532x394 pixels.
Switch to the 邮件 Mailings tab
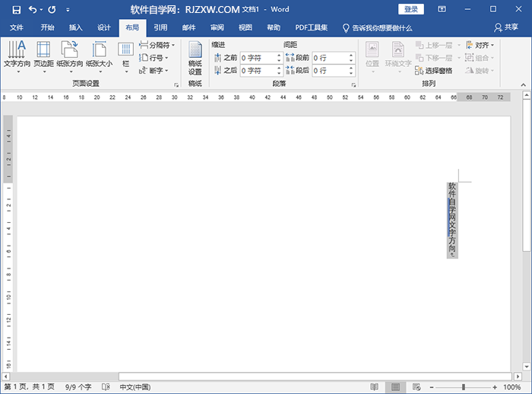[188, 27]
